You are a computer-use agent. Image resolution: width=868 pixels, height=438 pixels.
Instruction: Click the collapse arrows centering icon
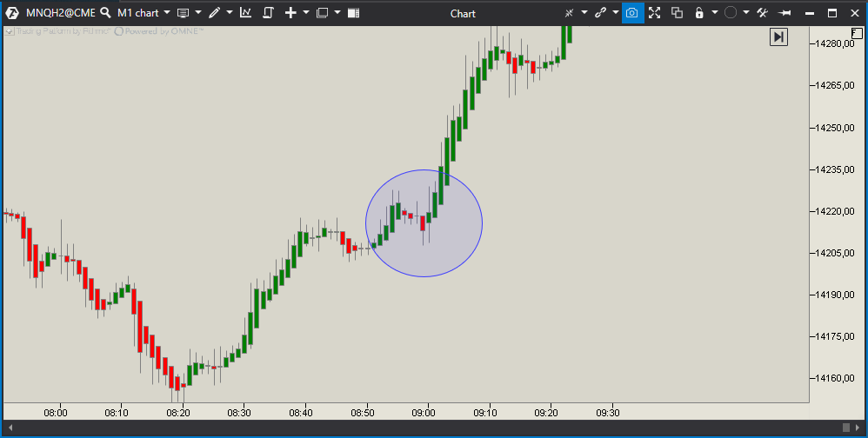tap(569, 13)
